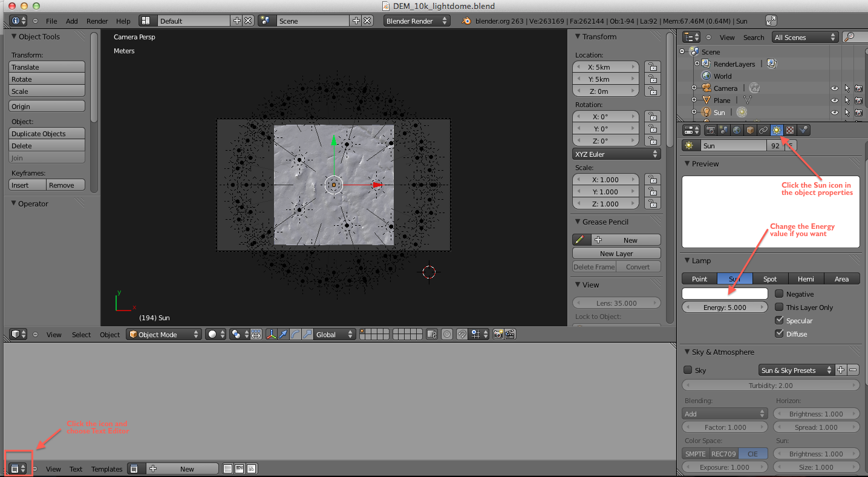Open the Info editor type selector

pyautogui.click(x=19, y=21)
